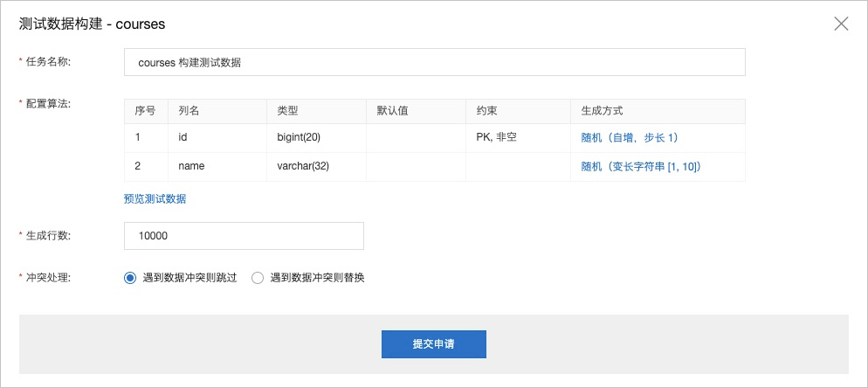The width and height of the screenshot is (868, 388).
Task: Select the id row name cell
Action: click(217, 138)
